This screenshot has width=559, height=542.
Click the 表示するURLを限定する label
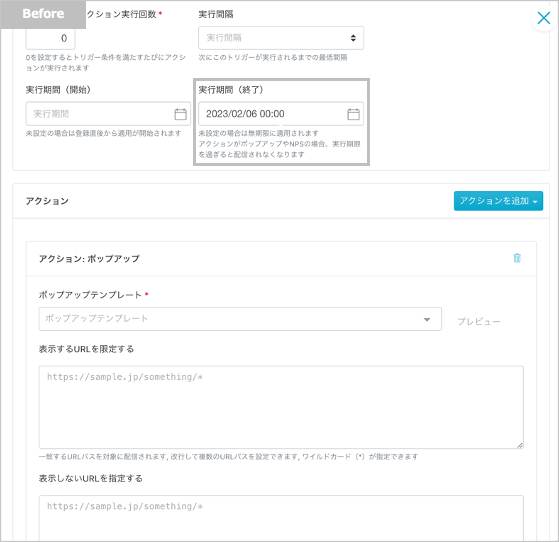click(86, 349)
